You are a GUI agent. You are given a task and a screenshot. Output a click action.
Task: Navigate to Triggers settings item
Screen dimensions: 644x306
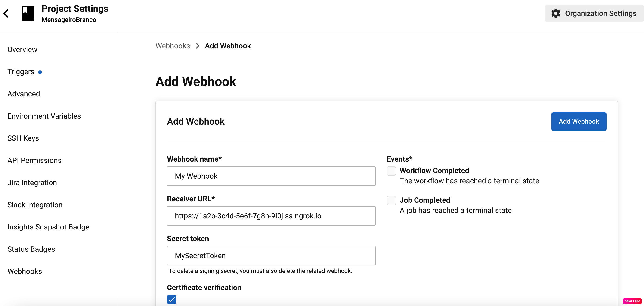(21, 71)
